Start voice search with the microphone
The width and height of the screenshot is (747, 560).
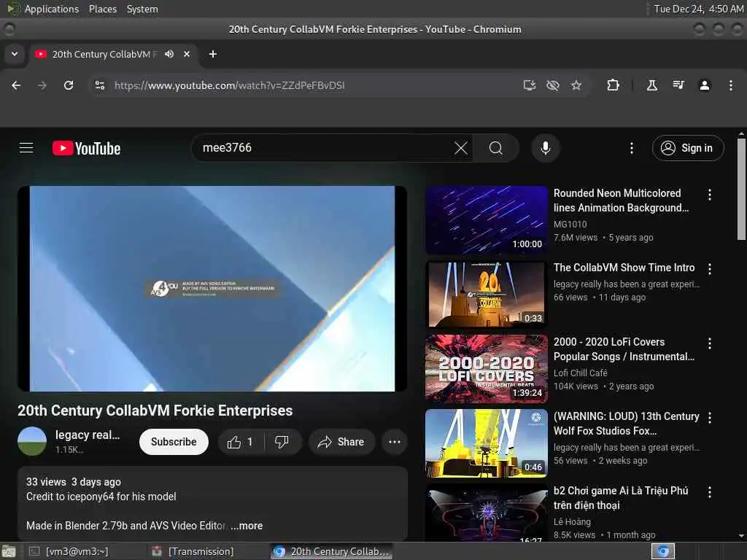(x=546, y=148)
